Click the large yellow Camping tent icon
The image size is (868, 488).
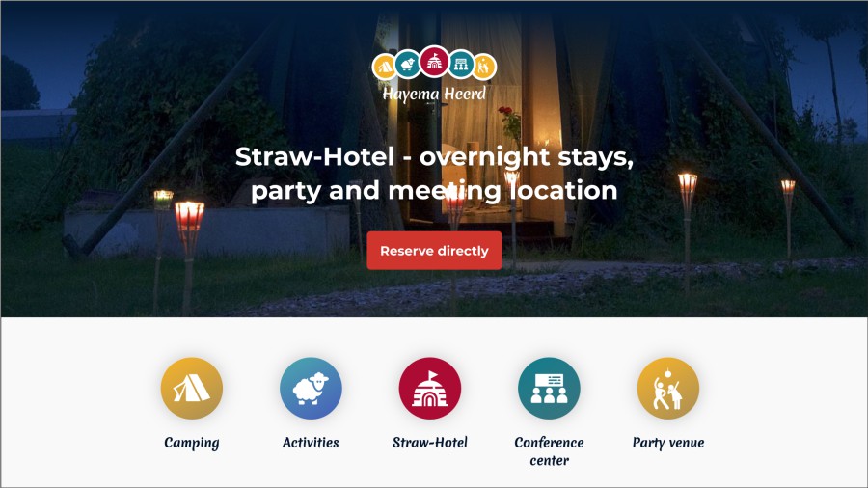click(192, 388)
